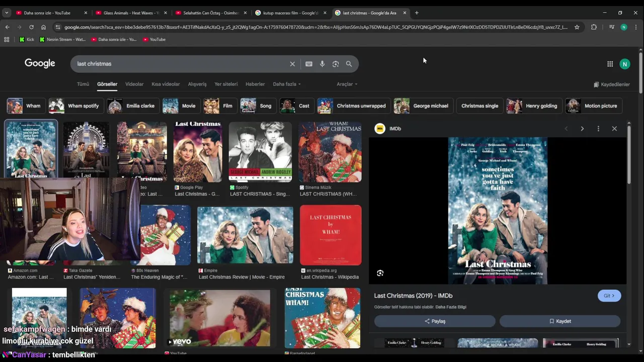Select the Kısa videolar search tab
Viewport: 644px width, 362px height.
pos(166,84)
